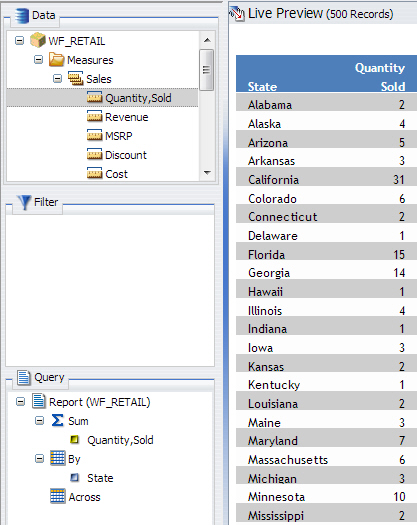
Task: Click the Measures folder icon
Action: pos(56,59)
